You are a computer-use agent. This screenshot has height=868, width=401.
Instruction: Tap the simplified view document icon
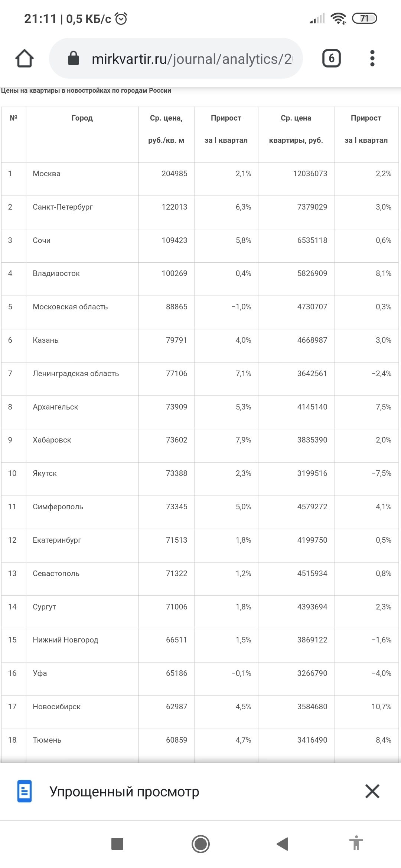25,792
